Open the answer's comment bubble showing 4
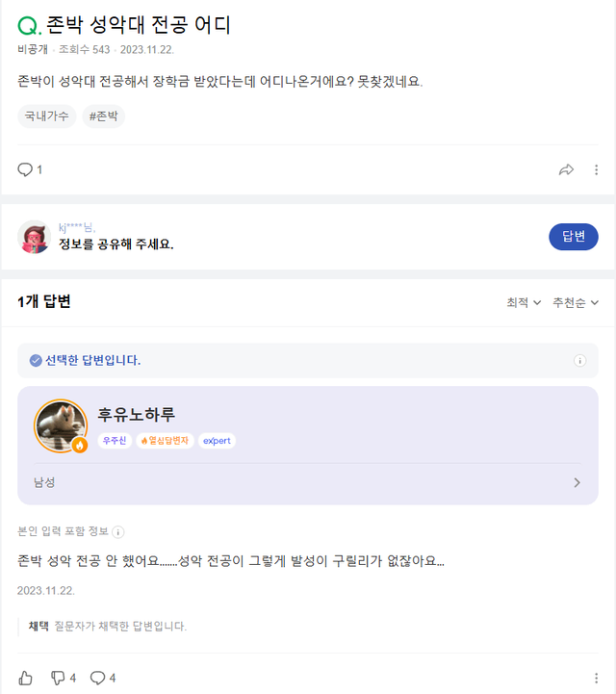Viewport: 616px width, 694px height. (x=98, y=678)
